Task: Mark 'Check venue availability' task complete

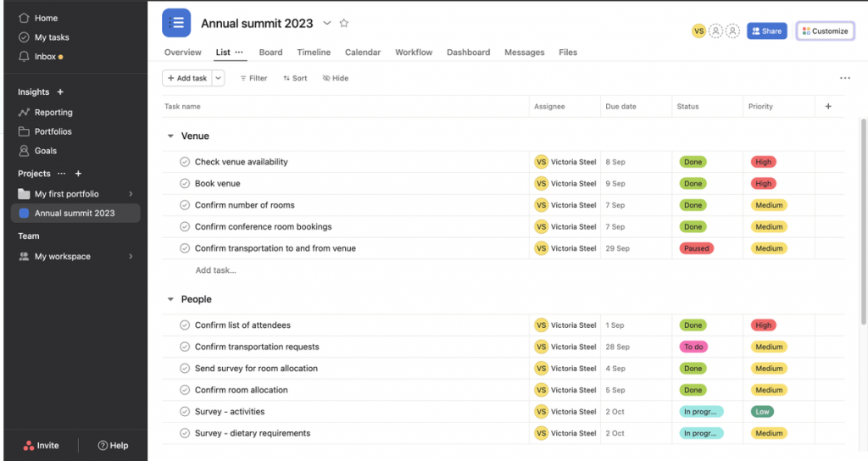Action: click(185, 162)
